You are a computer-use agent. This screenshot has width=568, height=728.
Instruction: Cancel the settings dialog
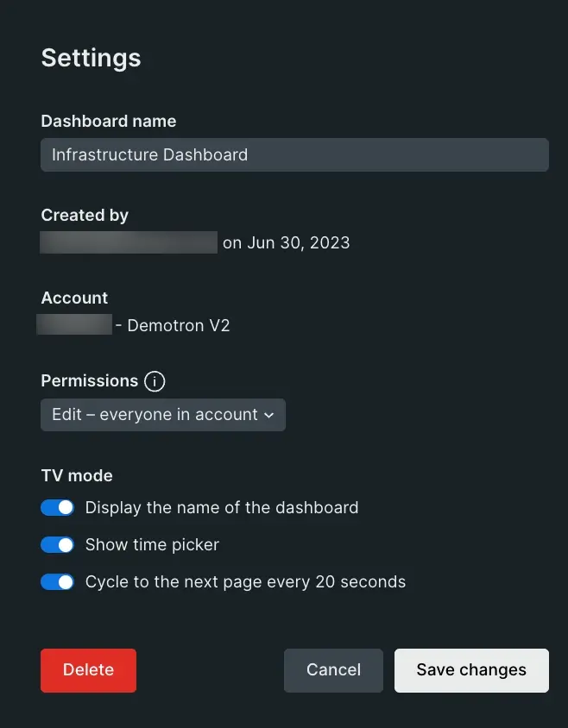333,670
